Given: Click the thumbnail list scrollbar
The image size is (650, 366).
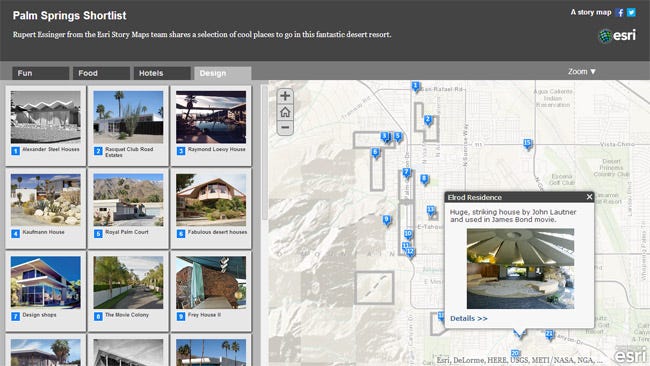Looking at the screenshot, I should point(264,152).
